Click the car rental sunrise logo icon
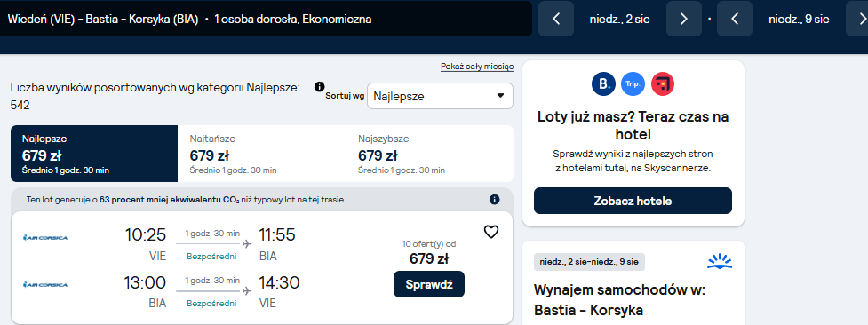Image resolution: width=868 pixels, height=325 pixels. 720,262
